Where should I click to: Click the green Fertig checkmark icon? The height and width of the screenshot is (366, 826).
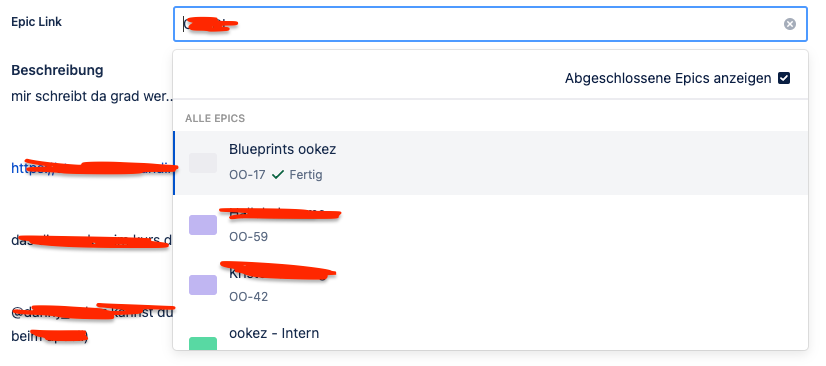coord(278,175)
